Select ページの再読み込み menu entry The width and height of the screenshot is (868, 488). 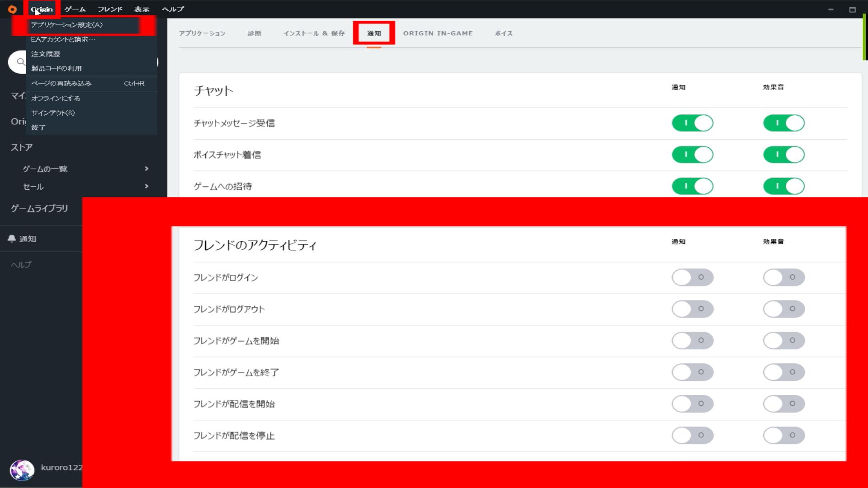[91, 83]
